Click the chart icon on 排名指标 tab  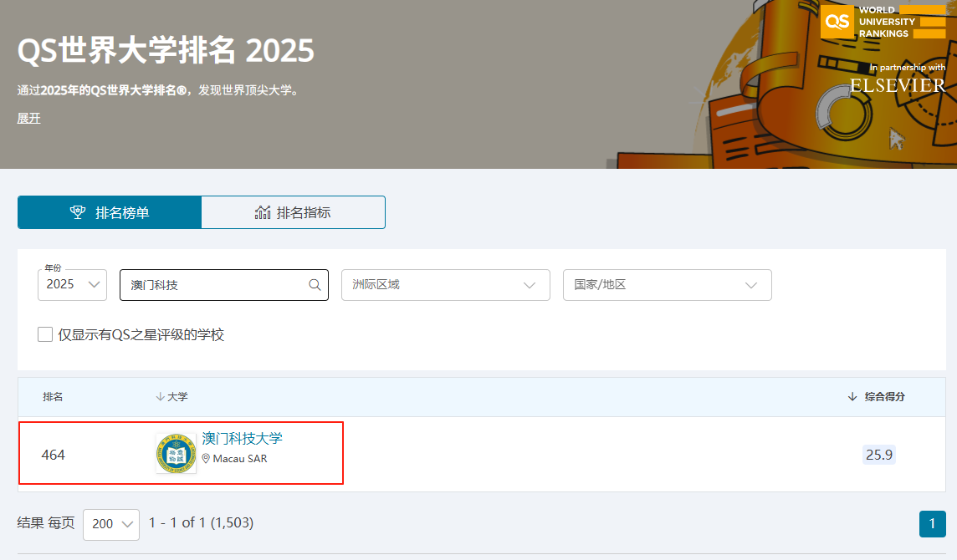263,212
